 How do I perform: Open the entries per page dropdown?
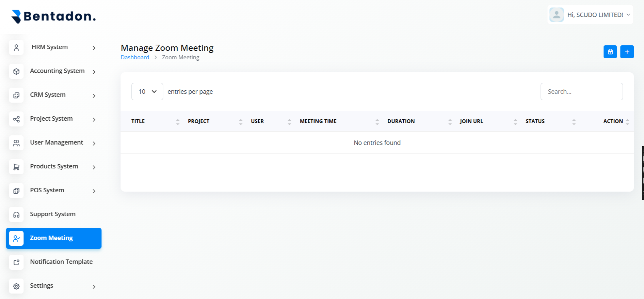147,91
